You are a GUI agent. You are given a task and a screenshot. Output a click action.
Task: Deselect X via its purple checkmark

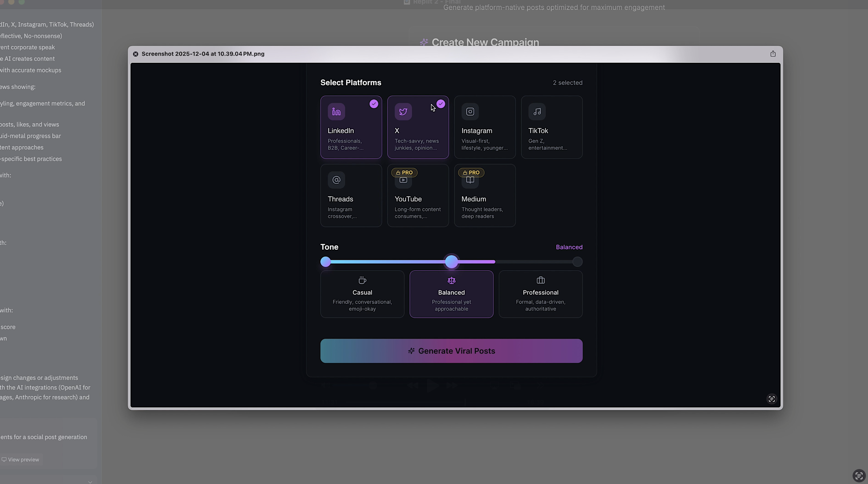tap(441, 104)
